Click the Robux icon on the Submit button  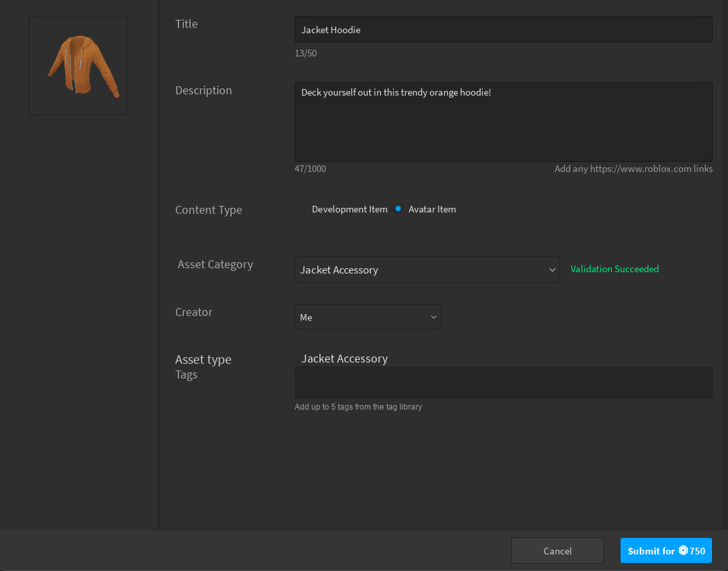coord(683,550)
